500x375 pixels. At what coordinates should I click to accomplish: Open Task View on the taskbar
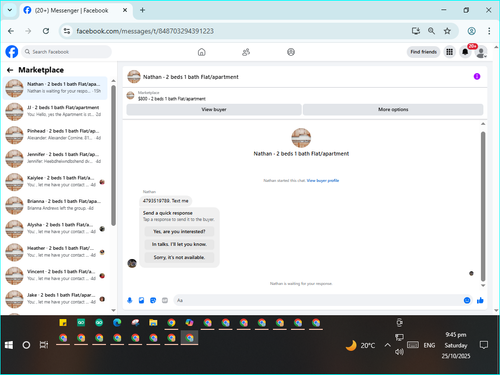point(44,345)
